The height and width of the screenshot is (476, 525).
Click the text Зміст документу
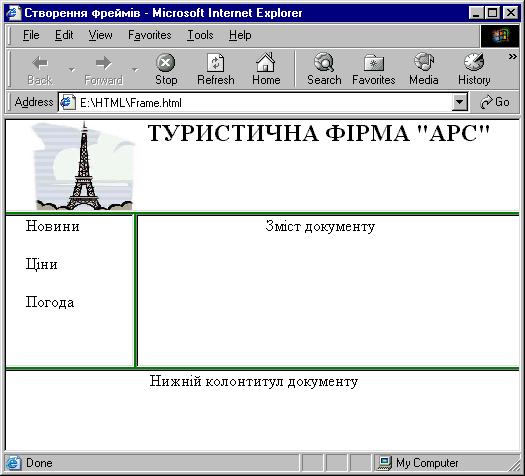click(320, 227)
